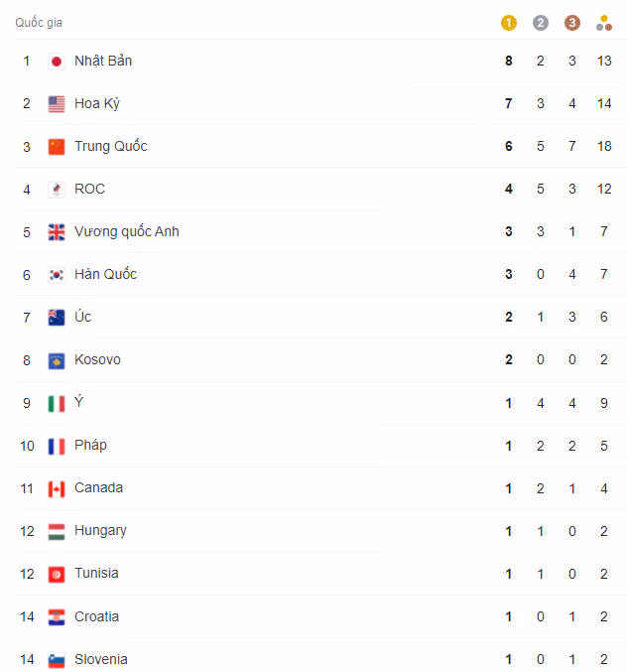This screenshot has height=672, width=627.
Task: Open the Hungary country entry
Action: 100,531
